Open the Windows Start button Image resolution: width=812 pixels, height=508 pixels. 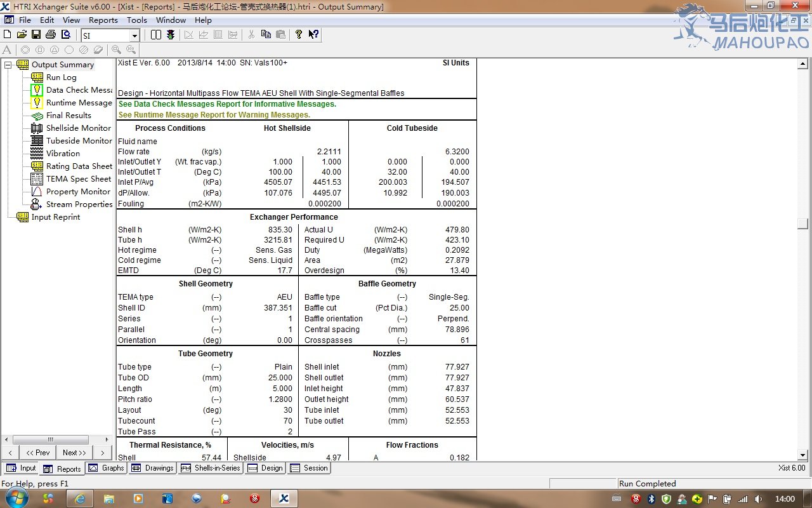[16, 498]
